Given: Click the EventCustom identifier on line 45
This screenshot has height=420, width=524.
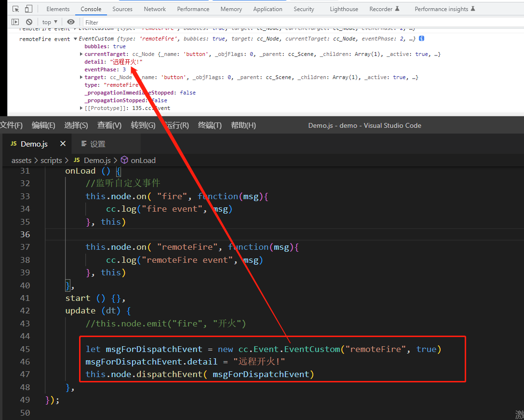Looking at the screenshot, I should point(312,349).
